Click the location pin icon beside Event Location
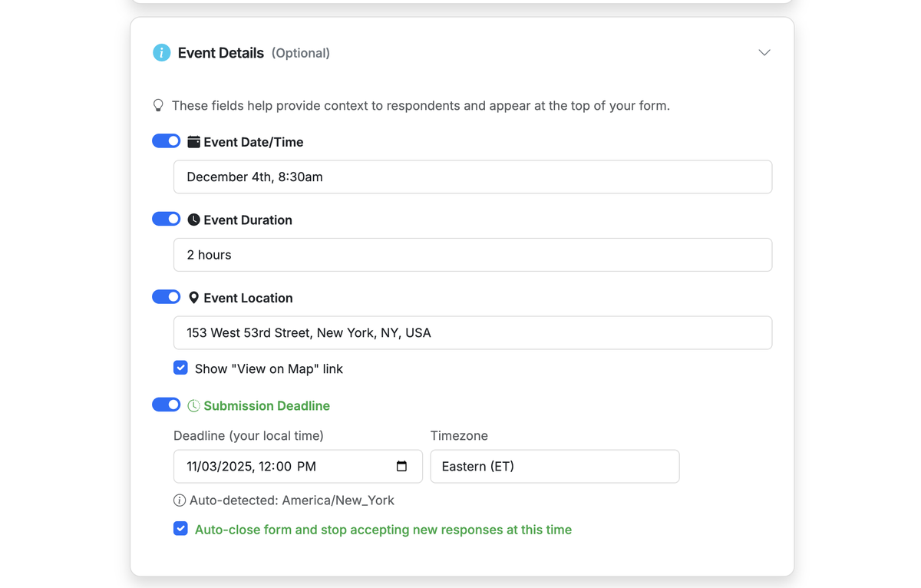The height and width of the screenshot is (588, 921). click(193, 298)
